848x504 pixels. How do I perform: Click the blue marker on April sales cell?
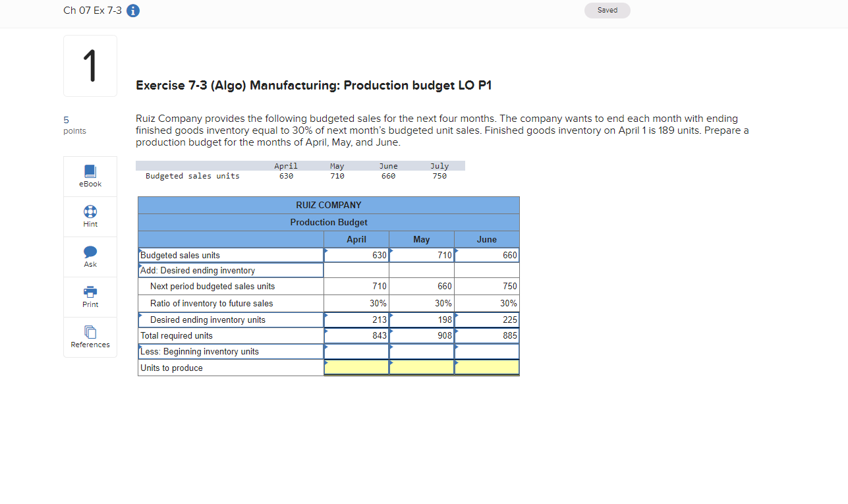325,251
